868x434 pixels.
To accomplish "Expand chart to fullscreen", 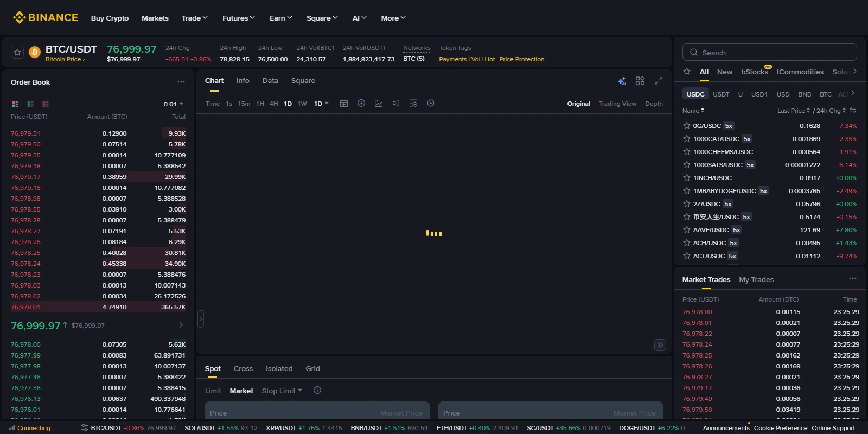I will click(659, 81).
